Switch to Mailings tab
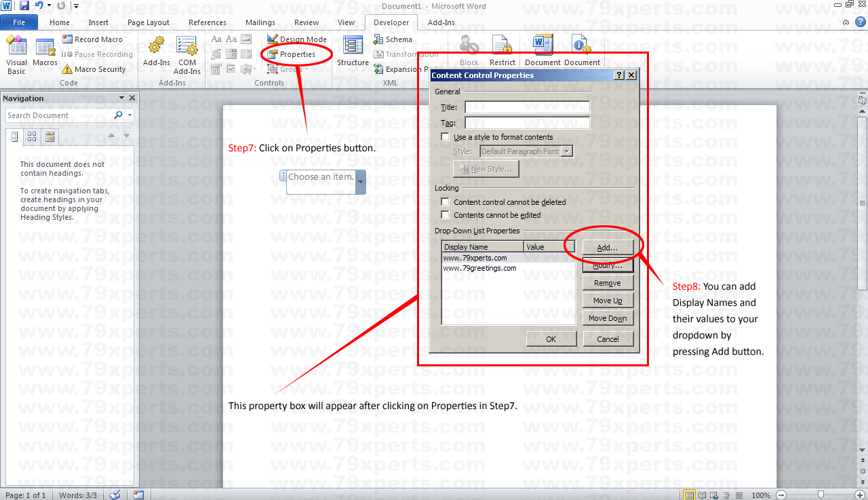 [260, 22]
